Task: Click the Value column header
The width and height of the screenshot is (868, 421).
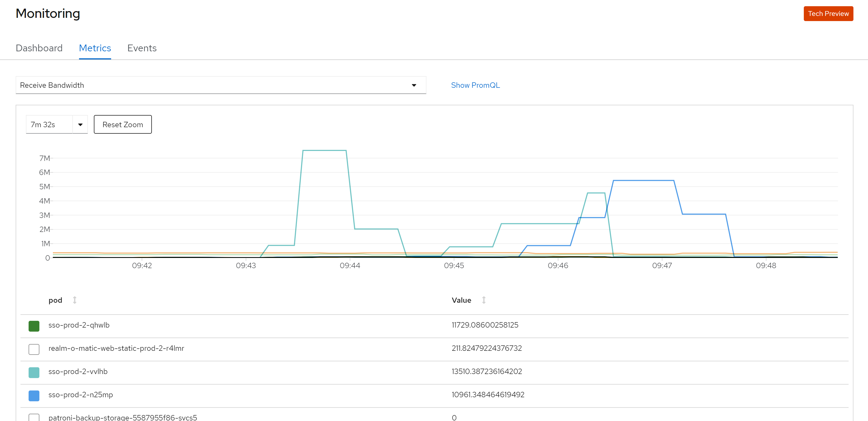Action: coord(461,300)
